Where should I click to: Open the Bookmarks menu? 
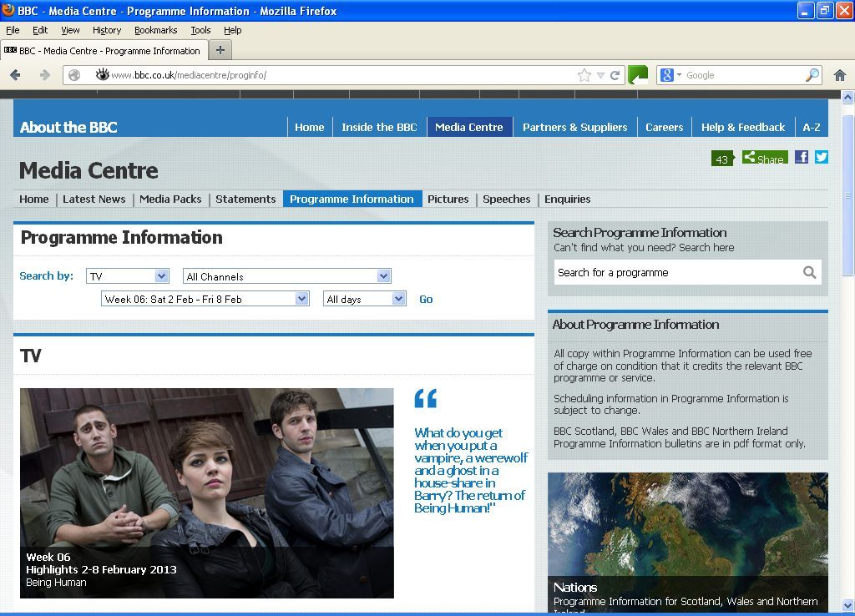click(x=155, y=30)
